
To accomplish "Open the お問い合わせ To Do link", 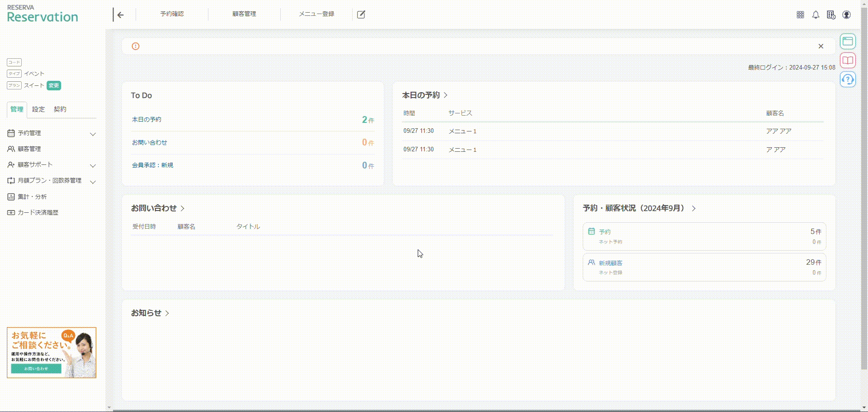I will (x=150, y=143).
